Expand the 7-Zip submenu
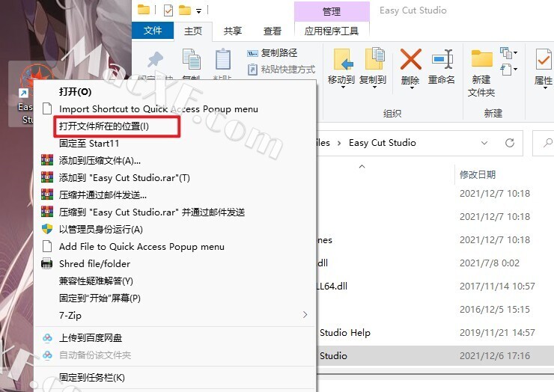Image resolution: width=554 pixels, height=392 pixels. pyautogui.click(x=175, y=315)
